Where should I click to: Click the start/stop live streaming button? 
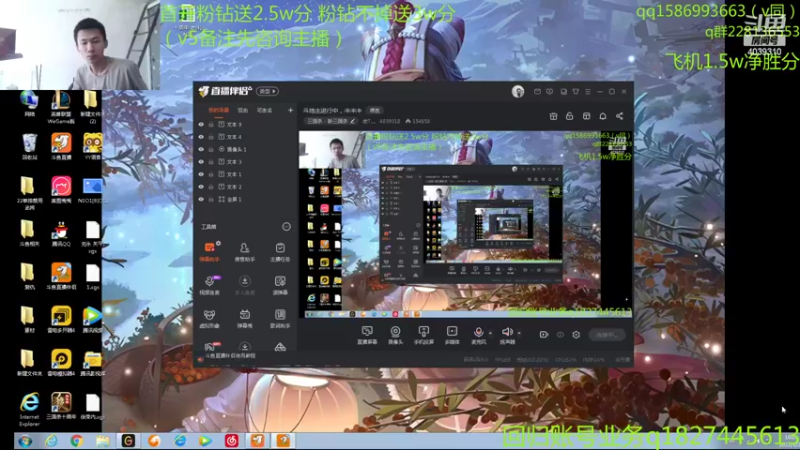tap(607, 335)
